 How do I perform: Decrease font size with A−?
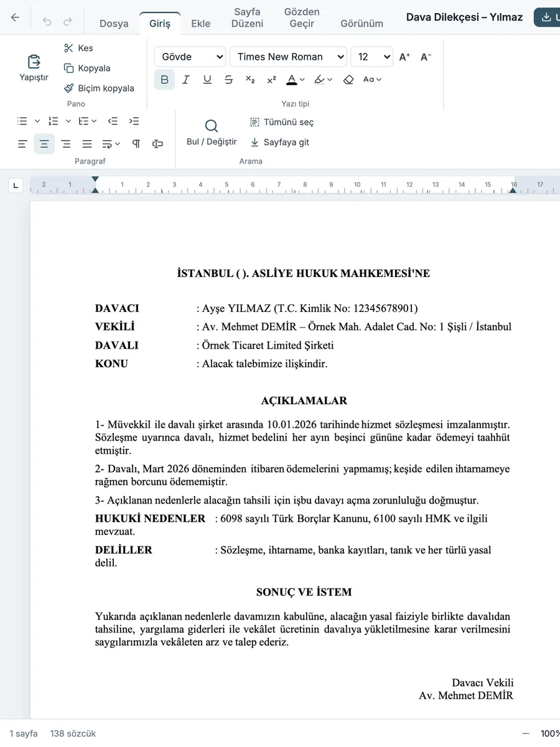click(426, 57)
